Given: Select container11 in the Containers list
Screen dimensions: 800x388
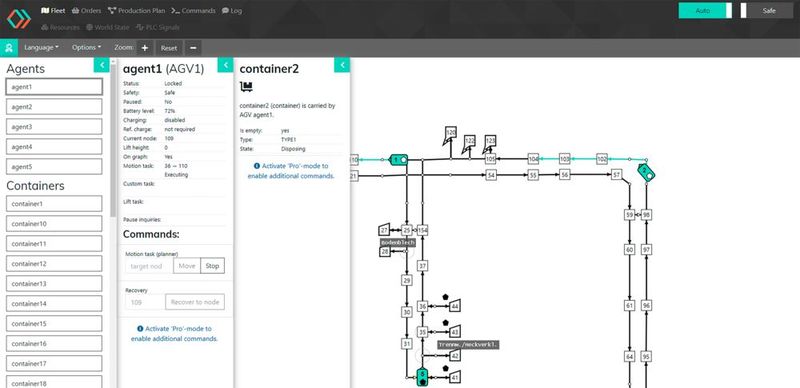Looking at the screenshot, I should tap(54, 244).
